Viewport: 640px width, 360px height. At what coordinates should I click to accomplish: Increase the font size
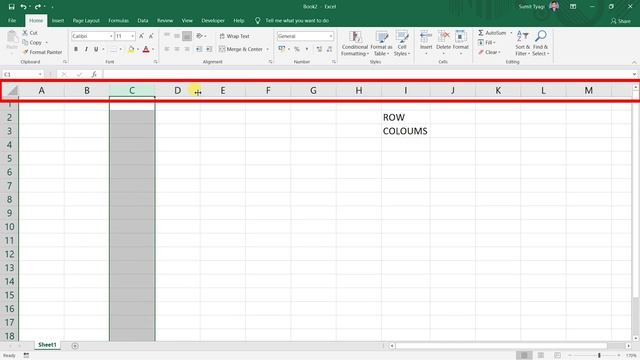coord(141,36)
